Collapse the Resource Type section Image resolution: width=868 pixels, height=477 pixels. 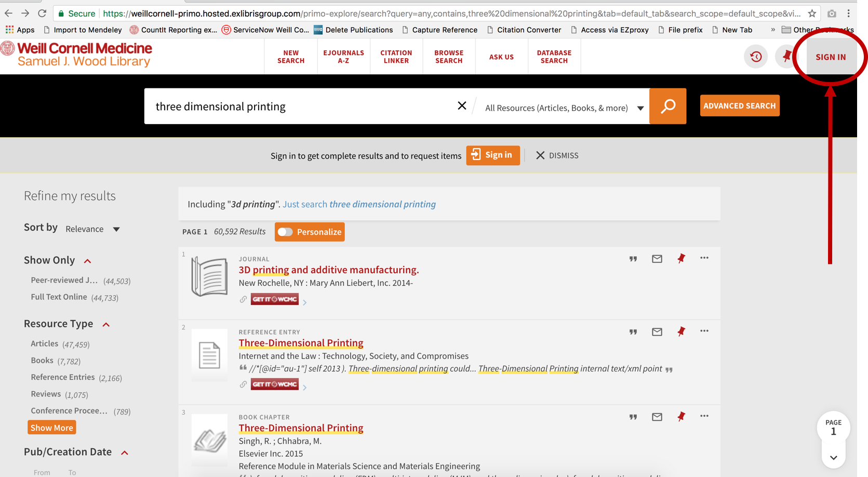pos(106,324)
